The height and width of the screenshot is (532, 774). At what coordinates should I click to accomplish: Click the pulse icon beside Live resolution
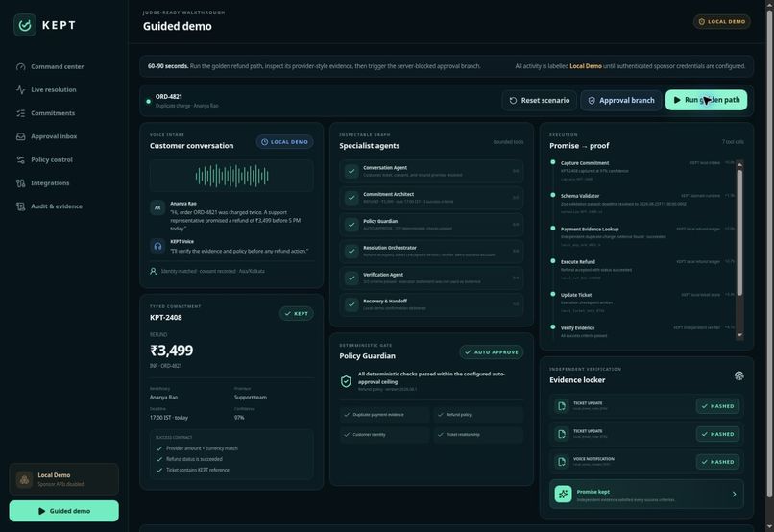[21, 90]
